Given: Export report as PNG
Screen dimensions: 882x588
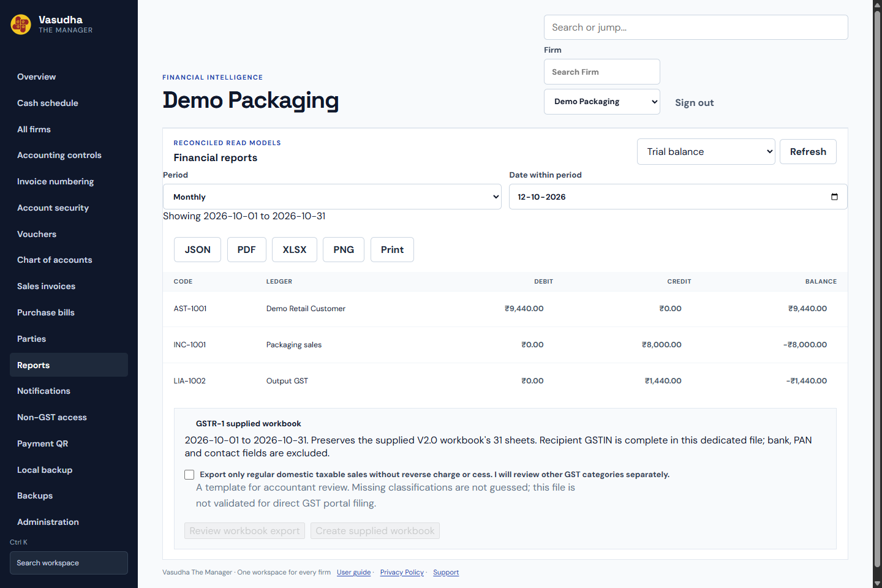Looking at the screenshot, I should [x=344, y=250].
